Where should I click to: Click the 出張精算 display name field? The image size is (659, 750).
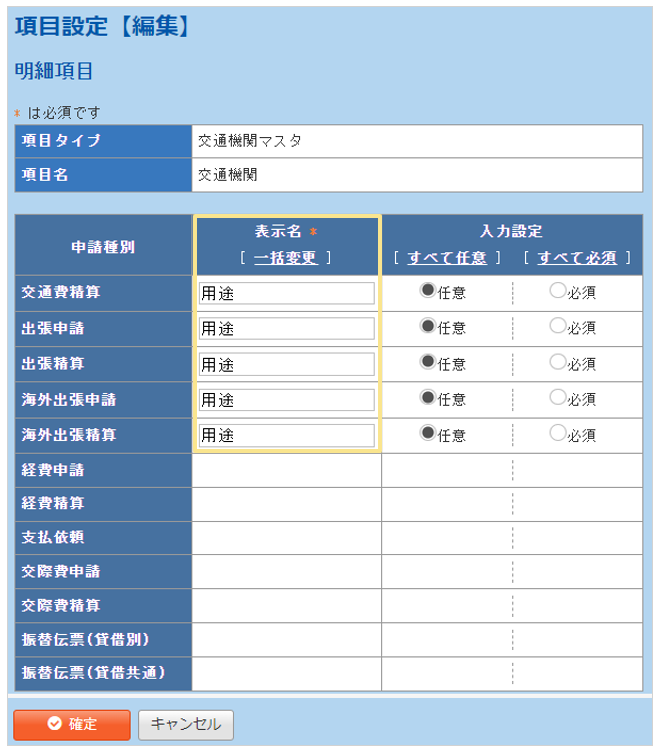point(286,364)
